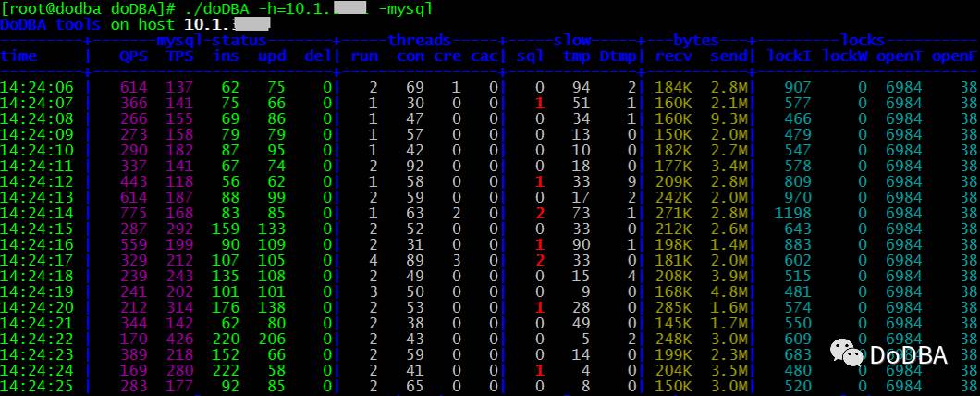This screenshot has height=396, width=980.
Task: Click the timestamp '14:24:06'
Action: (x=37, y=88)
